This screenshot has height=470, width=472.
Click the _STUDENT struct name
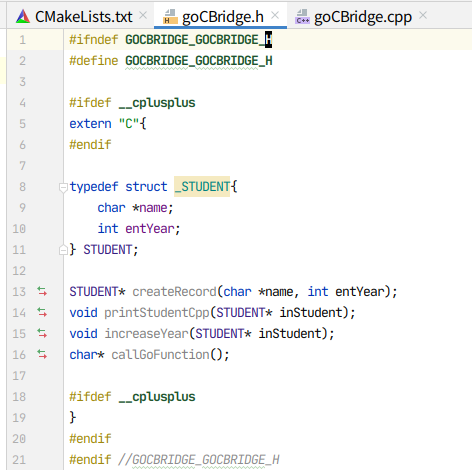coord(202,187)
